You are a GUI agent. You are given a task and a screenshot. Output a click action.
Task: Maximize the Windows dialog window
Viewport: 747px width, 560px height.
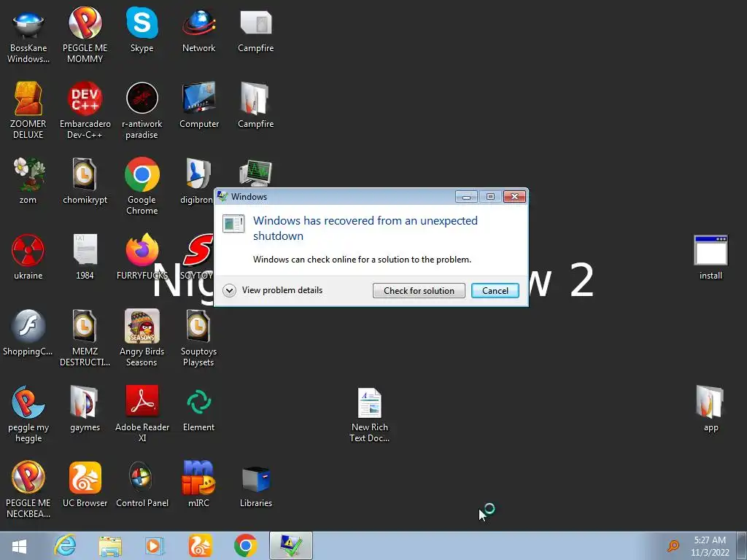(490, 197)
